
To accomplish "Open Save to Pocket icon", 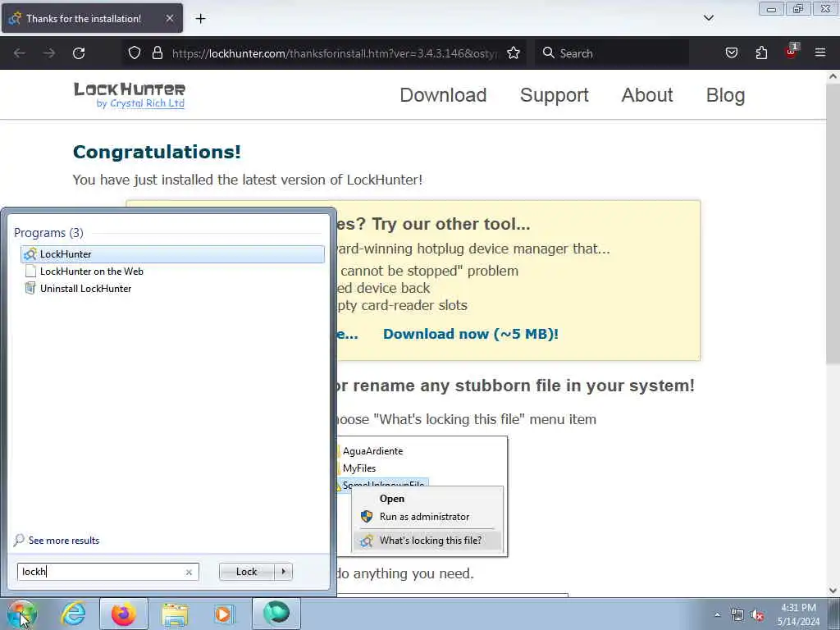I will click(x=731, y=53).
